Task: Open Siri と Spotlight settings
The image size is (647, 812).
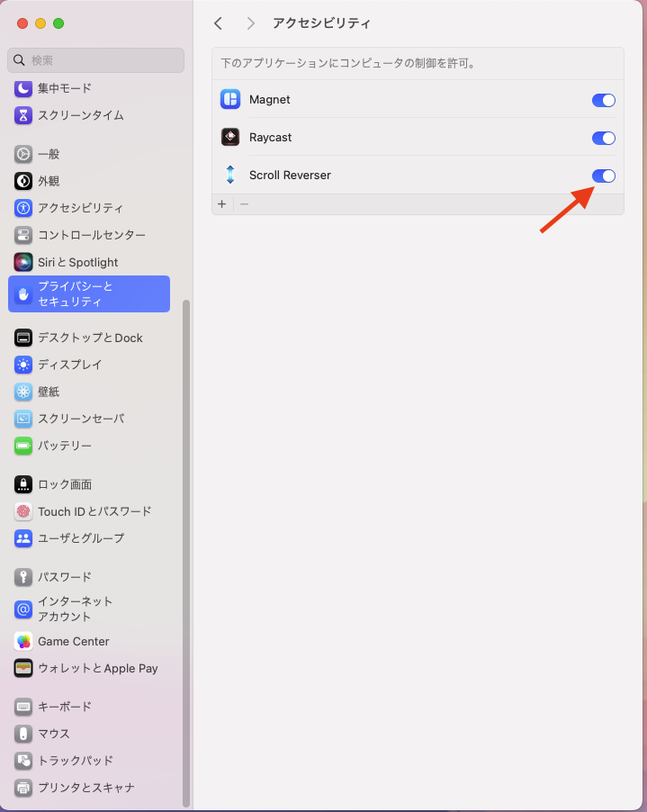Action: (77, 262)
